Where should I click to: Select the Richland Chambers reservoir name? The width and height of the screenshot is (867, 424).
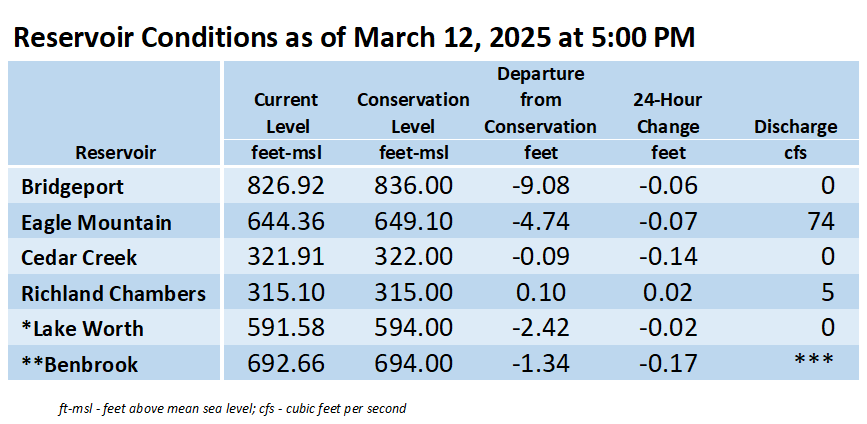(x=113, y=294)
